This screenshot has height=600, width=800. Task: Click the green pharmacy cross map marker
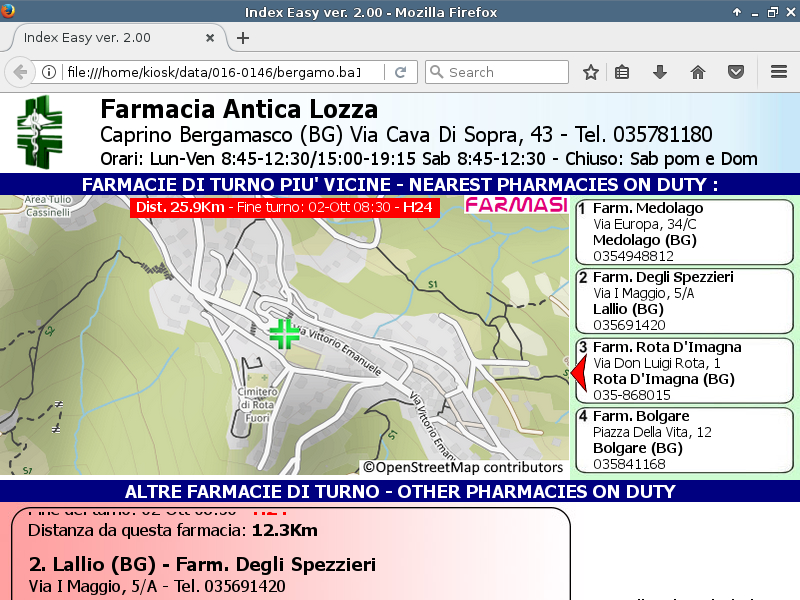tap(284, 334)
